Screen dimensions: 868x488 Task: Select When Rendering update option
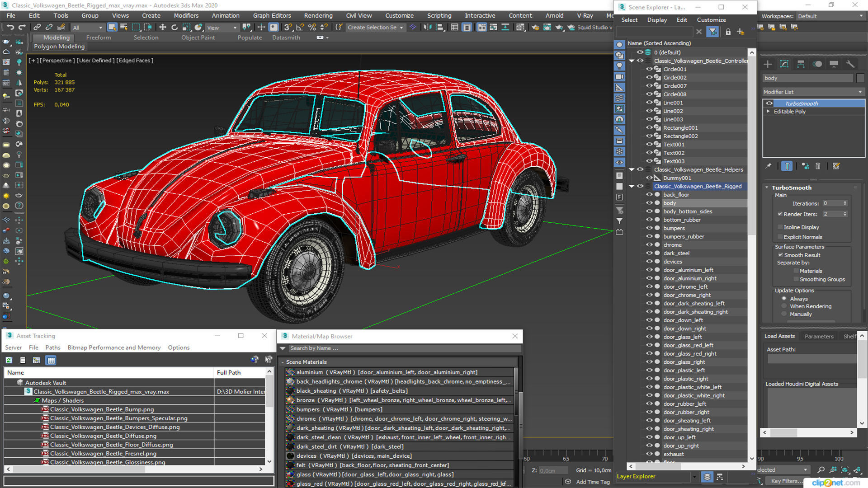pos(784,306)
